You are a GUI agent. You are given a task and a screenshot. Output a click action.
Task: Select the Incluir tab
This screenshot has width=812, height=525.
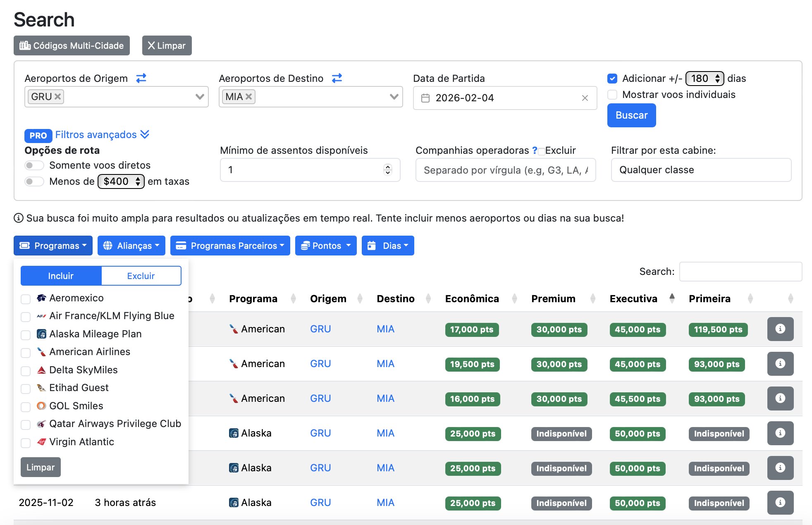click(x=61, y=276)
